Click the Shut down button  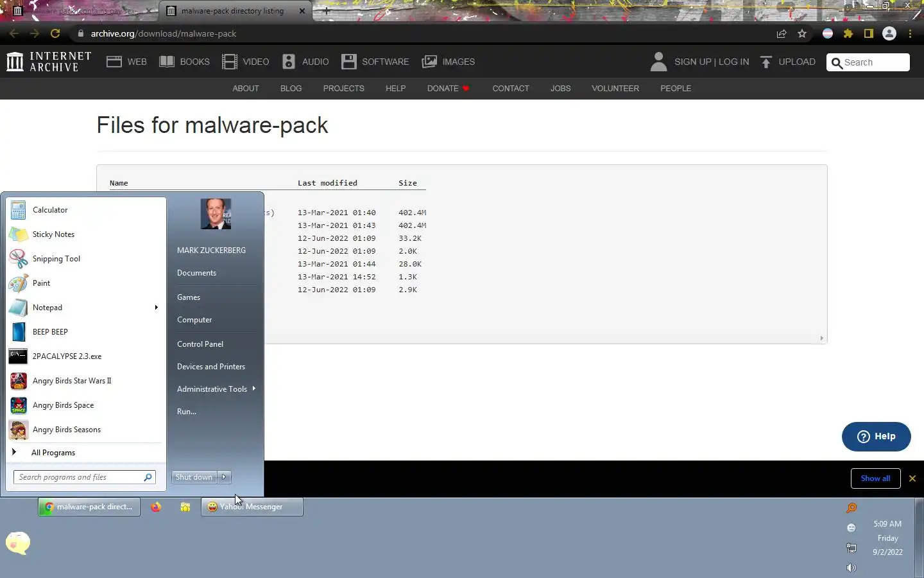coord(194,477)
